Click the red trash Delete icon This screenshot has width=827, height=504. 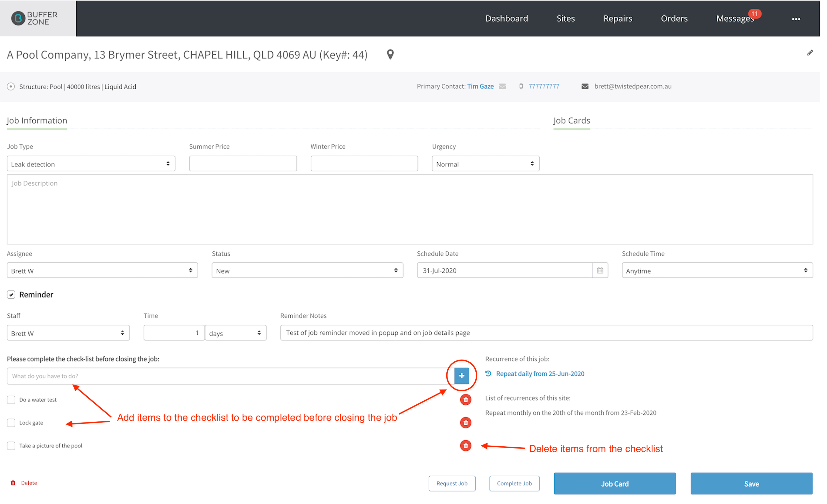(13, 483)
